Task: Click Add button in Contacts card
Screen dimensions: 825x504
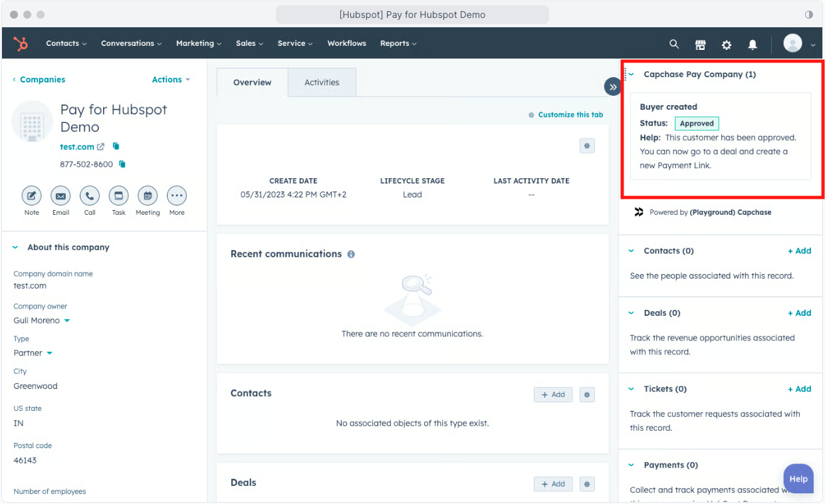Action: (553, 394)
